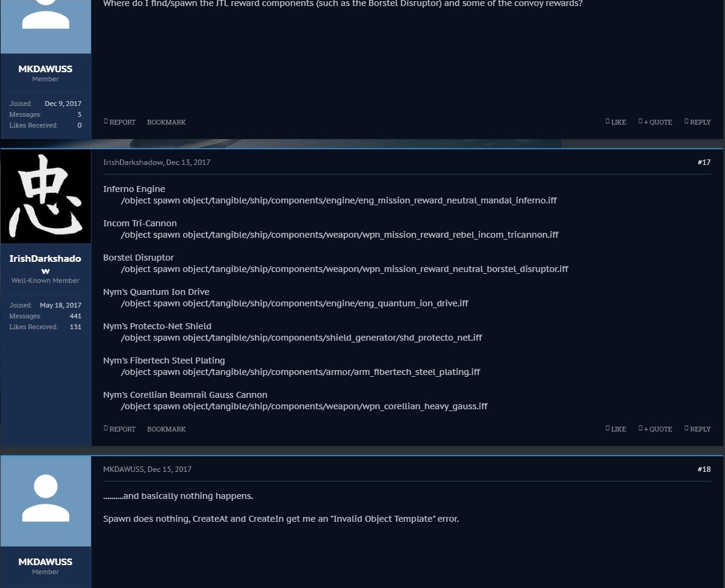This screenshot has width=725, height=588.
Task: Select the JTL reward components question text
Action: [343, 4]
